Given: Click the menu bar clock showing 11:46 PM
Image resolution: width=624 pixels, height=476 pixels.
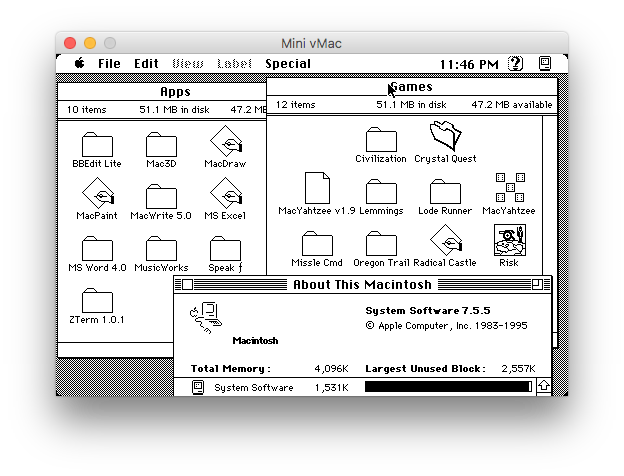Looking at the screenshot, I should click(x=469, y=64).
